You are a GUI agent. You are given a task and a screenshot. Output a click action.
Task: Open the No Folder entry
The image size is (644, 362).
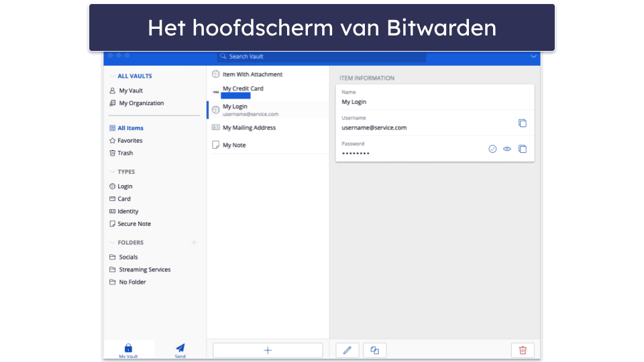127,282
